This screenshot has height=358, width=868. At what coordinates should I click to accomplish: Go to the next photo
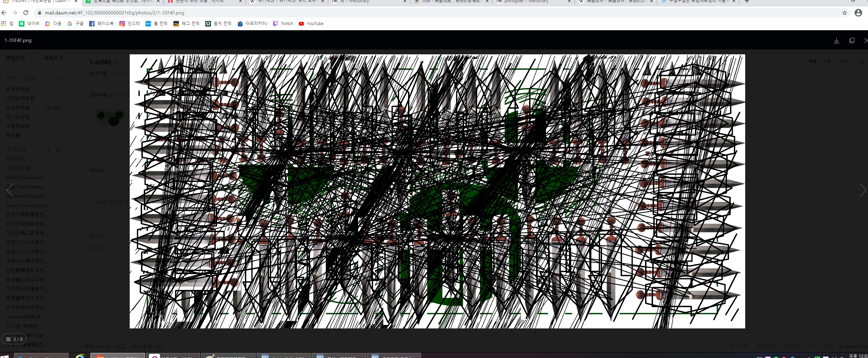[863, 189]
